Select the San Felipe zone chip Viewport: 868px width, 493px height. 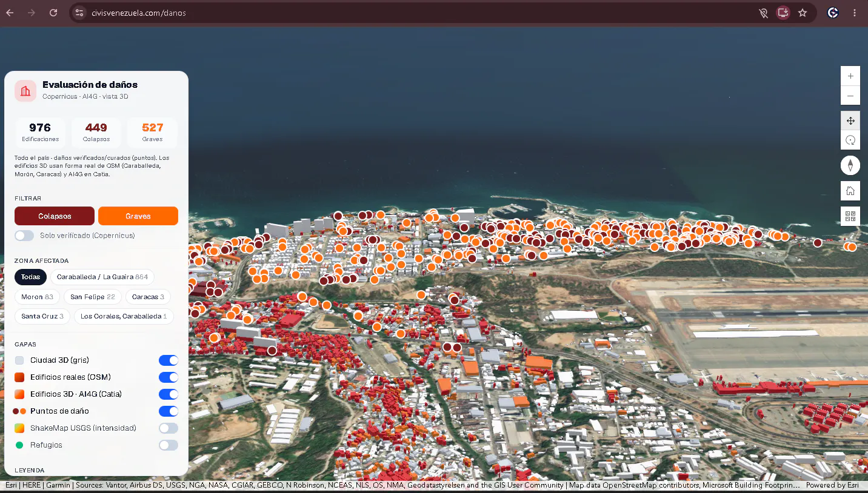point(93,297)
